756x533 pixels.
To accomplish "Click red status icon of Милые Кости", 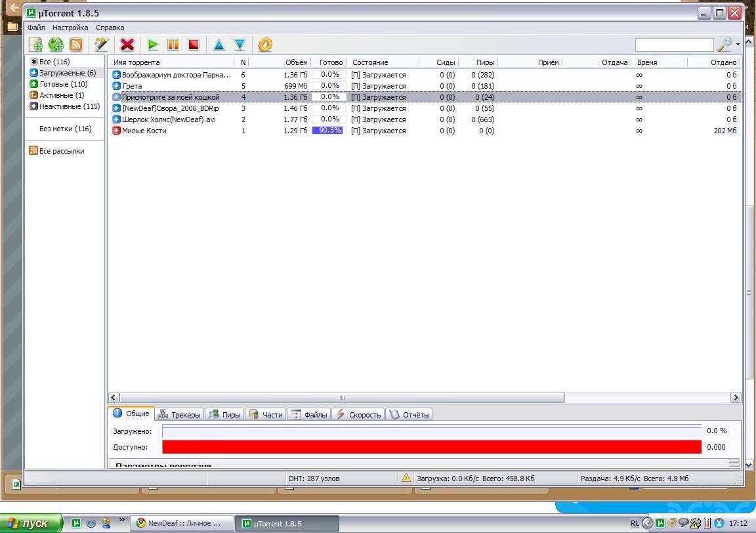I will point(116,131).
